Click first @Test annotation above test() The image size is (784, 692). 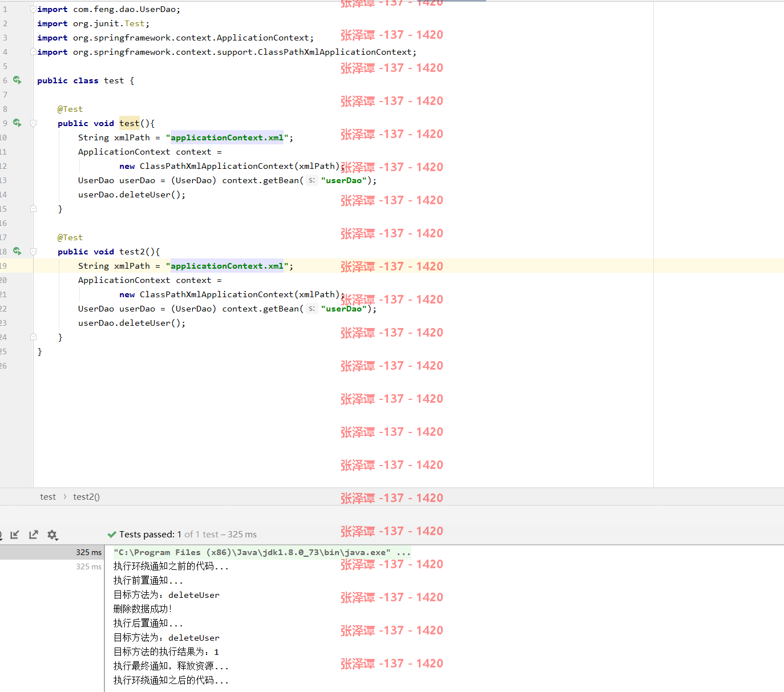[x=70, y=109]
